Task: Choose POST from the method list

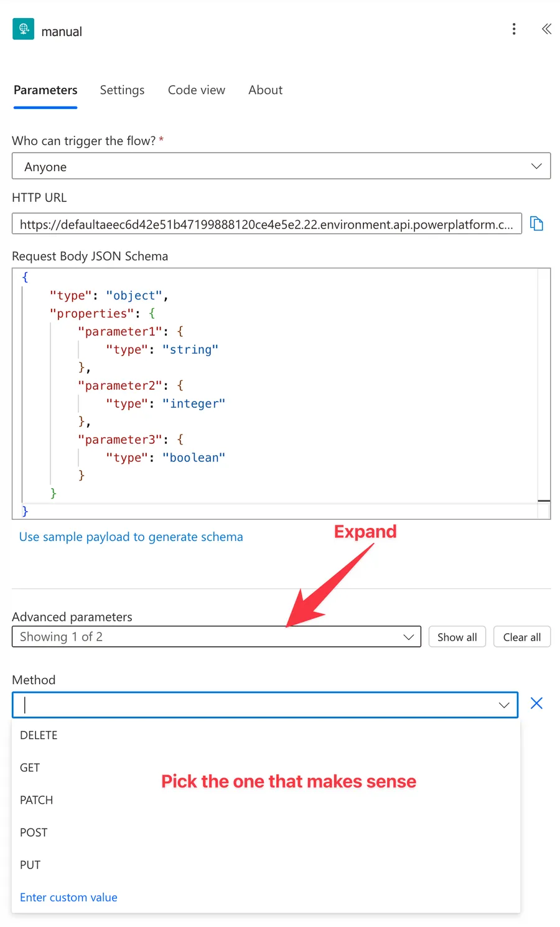Action: (34, 832)
